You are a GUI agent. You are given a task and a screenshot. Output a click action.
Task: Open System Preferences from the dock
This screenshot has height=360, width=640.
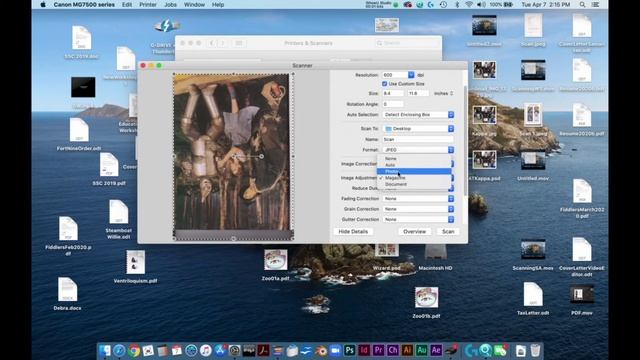pyautogui.click(x=234, y=350)
